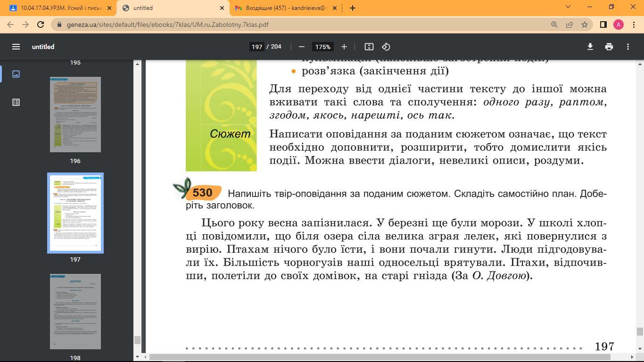The width and height of the screenshot is (644, 362).
Task: Zoom out of the PDF
Action: 302,47
